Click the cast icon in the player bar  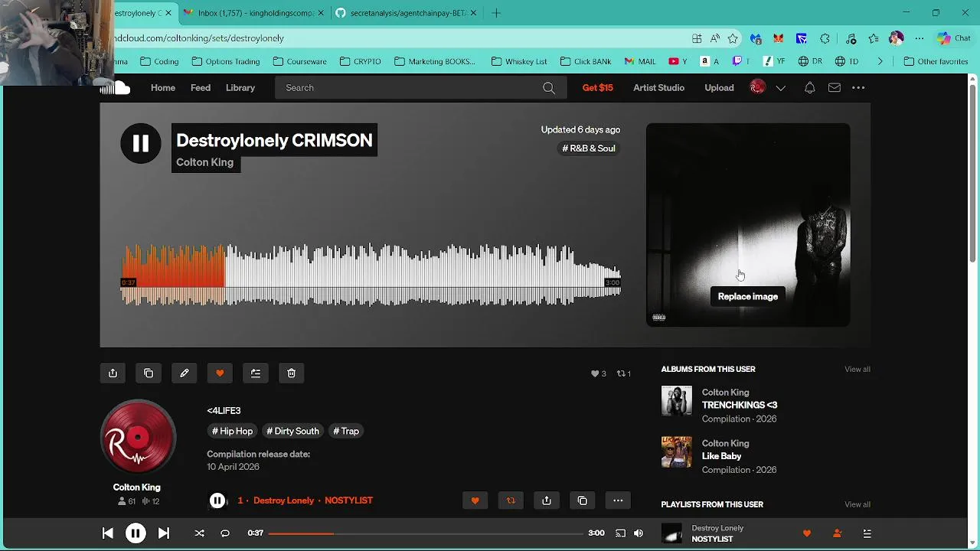(x=621, y=533)
